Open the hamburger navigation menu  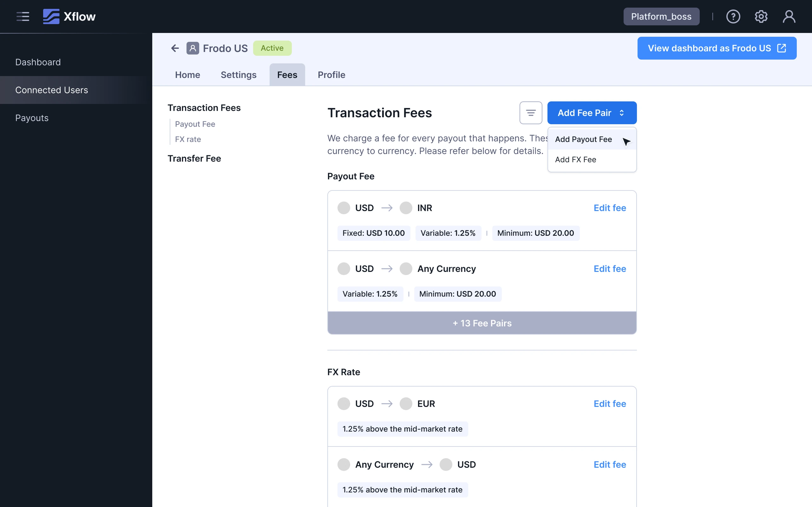point(23,16)
